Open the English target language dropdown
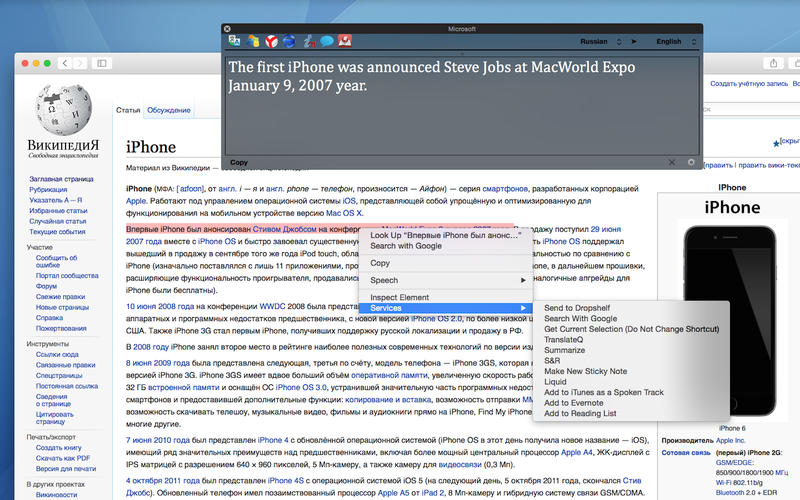Viewport: 800px width, 500px height. (x=676, y=41)
